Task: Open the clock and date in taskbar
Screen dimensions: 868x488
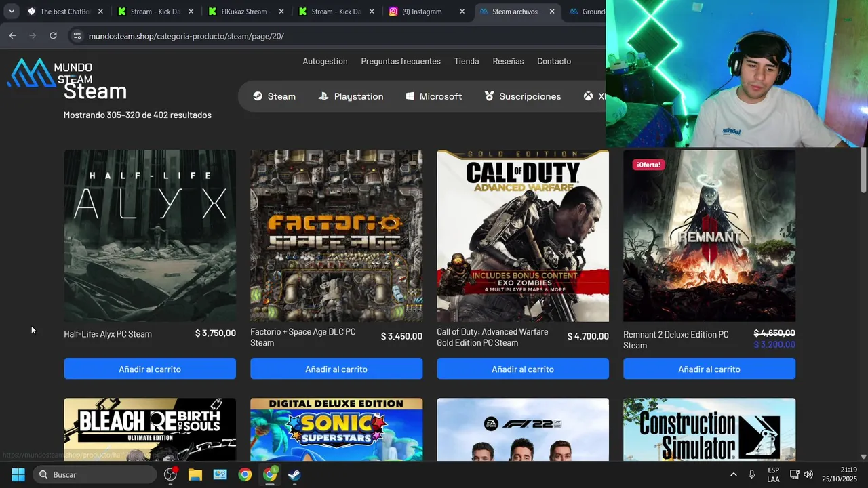Action: tap(840, 474)
